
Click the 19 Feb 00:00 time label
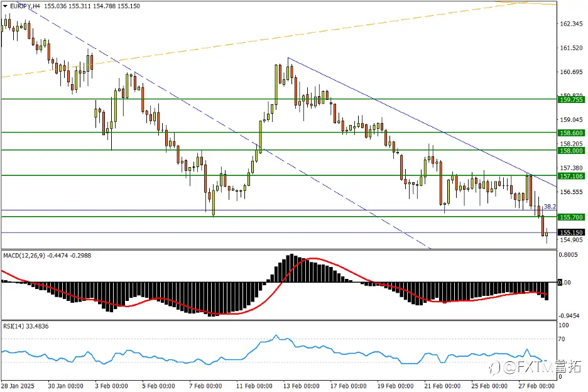point(395,386)
